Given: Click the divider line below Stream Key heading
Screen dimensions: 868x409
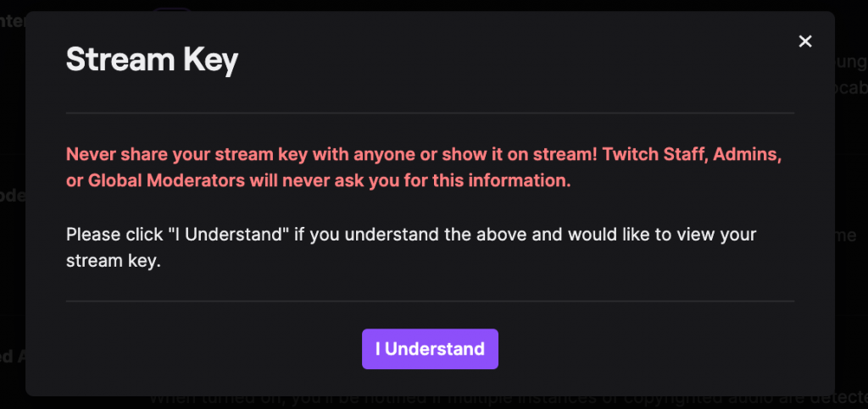Looking at the screenshot, I should point(430,113).
